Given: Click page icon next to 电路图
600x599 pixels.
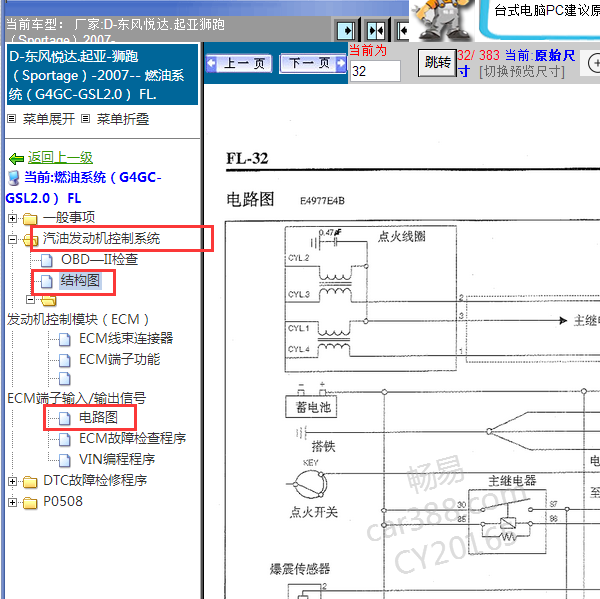Looking at the screenshot, I should (x=65, y=418).
